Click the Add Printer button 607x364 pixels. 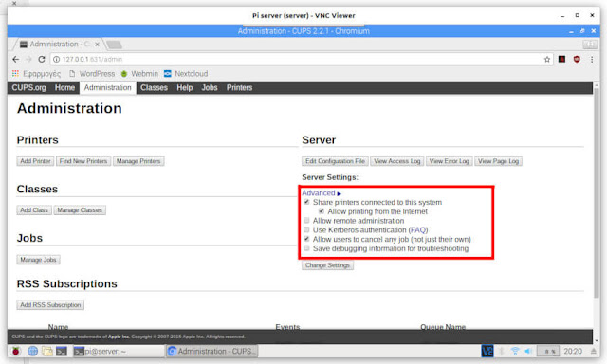pos(35,161)
